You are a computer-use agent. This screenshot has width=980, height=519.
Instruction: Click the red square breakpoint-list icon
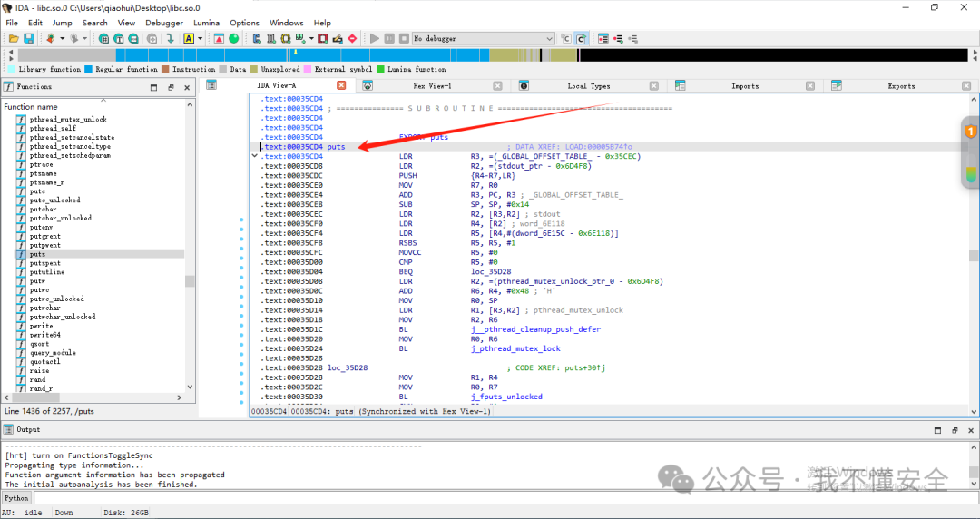322,39
